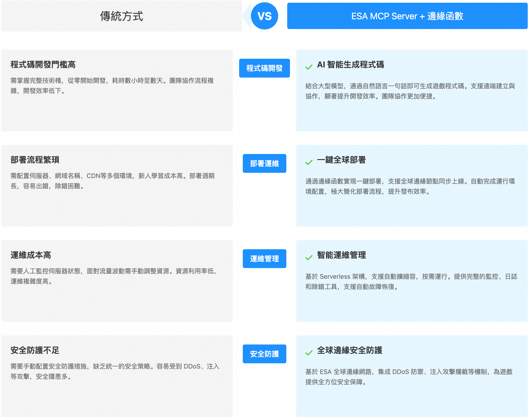This screenshot has width=530, height=420.
Task: Click the AI 智能生成程式碼 heading
Action: [x=350, y=65]
